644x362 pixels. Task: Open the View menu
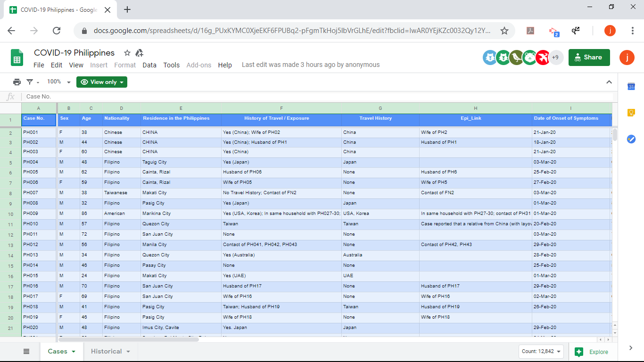(x=76, y=65)
